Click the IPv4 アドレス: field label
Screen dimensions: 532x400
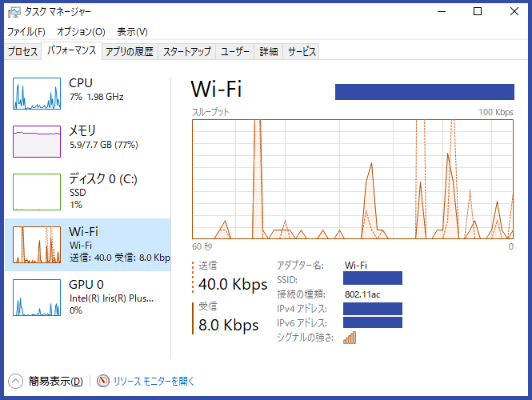point(302,309)
